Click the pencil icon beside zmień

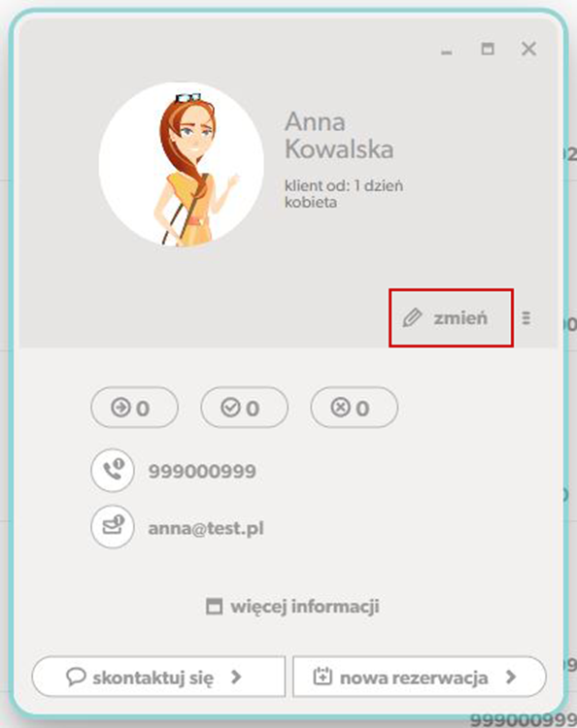click(x=412, y=318)
